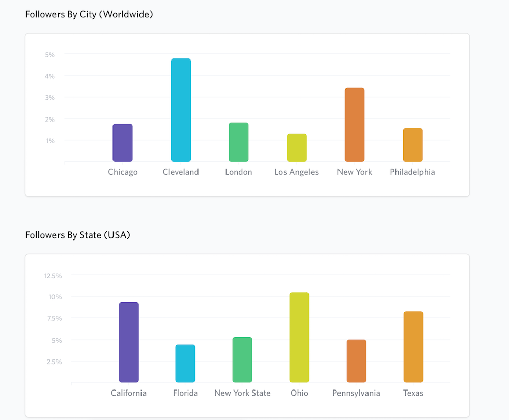Click the Los Angeles axis label
The width and height of the screenshot is (509, 420).
[297, 172]
